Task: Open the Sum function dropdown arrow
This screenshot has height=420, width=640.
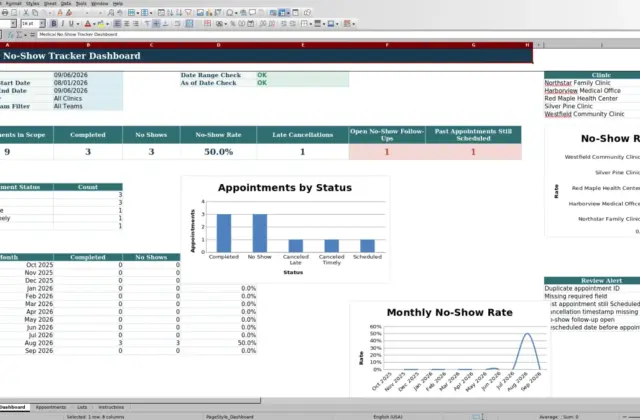Action: (25, 35)
